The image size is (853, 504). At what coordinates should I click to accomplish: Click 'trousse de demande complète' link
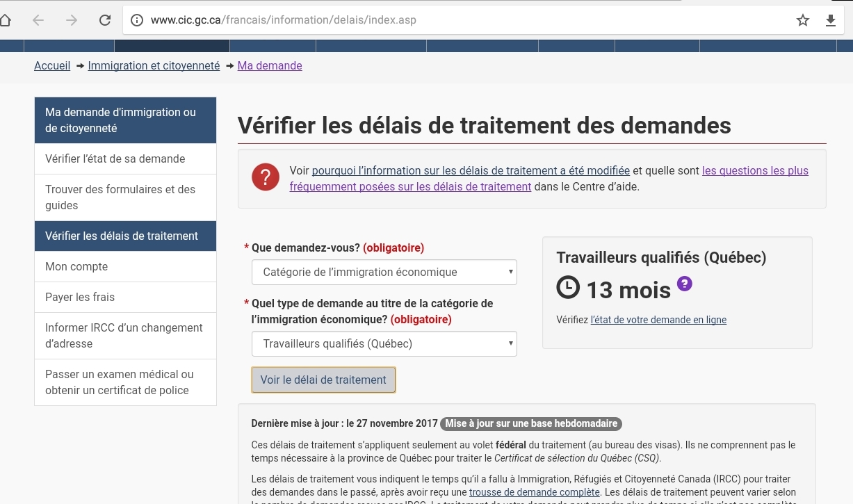[534, 492]
